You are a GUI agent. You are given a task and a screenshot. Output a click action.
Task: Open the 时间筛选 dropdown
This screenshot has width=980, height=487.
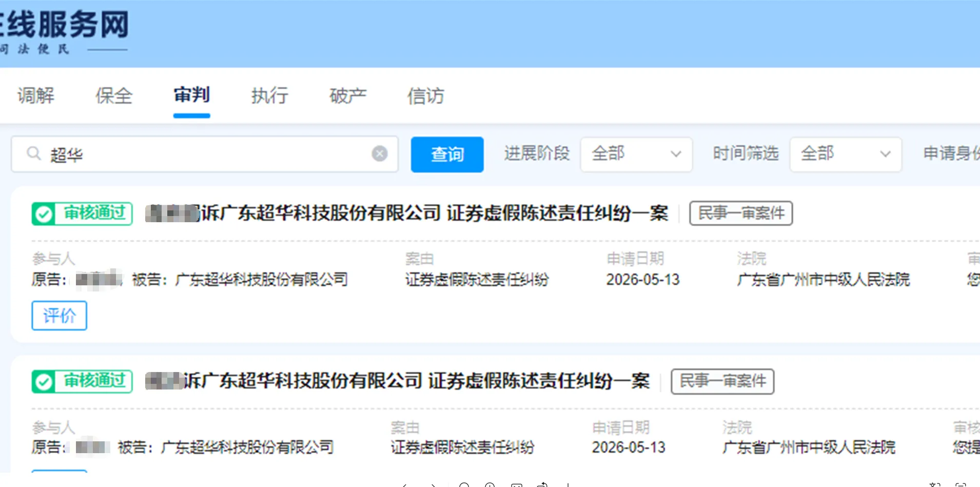point(846,154)
